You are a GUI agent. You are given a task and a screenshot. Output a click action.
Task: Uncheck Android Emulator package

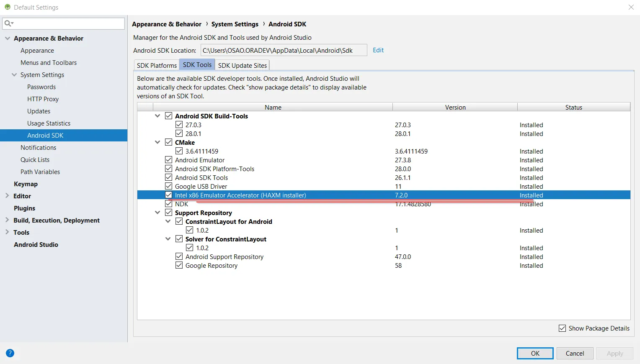(x=169, y=160)
